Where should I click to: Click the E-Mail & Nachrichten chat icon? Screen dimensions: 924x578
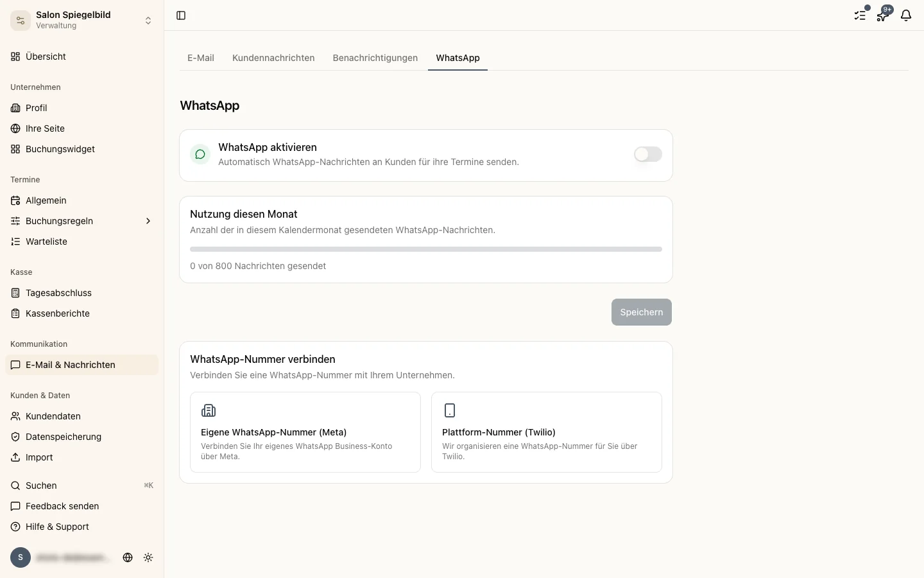[15, 365]
